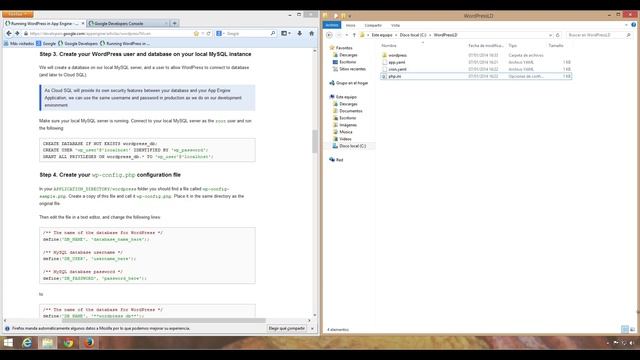Open Favoritos in Explorer navigation pane
The image size is (640, 360).
[344, 48]
